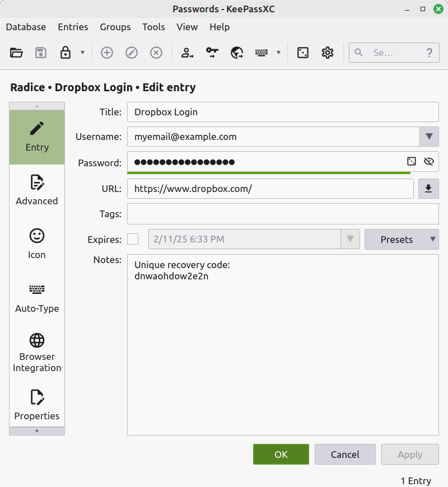Screen dimensions: 448x487
Task: Click the search magnifier icon
Action: click(358, 53)
